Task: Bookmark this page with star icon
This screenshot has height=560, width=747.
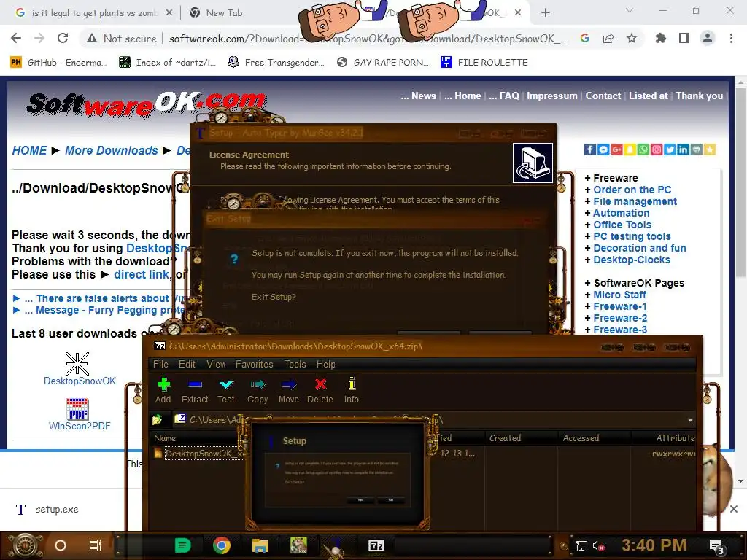Action: coord(631,38)
